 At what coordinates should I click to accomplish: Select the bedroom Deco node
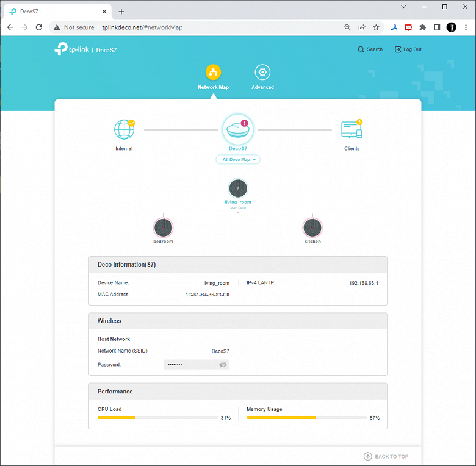164,228
